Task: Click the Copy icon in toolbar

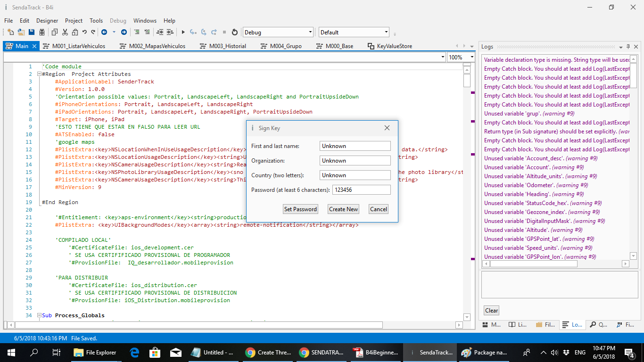Action: click(x=54, y=32)
